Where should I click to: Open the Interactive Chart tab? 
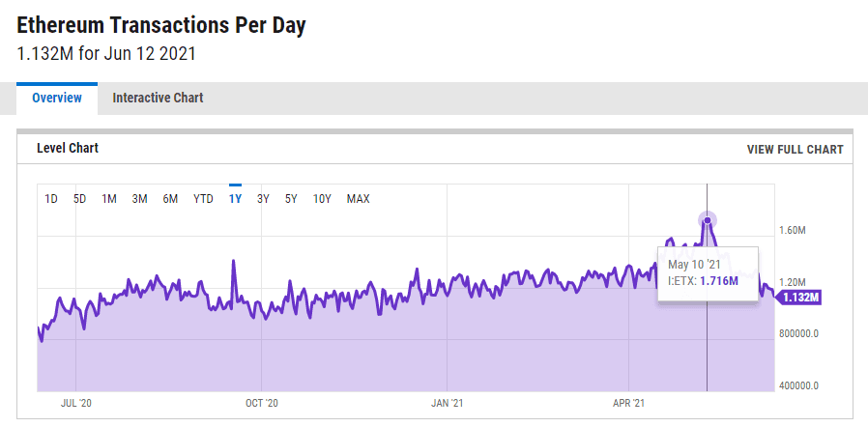[x=158, y=99]
